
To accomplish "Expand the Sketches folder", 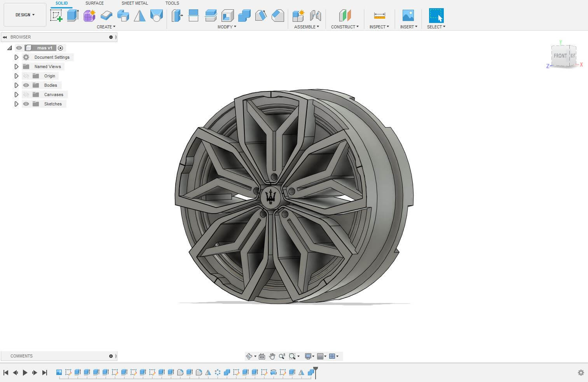I will [16, 104].
